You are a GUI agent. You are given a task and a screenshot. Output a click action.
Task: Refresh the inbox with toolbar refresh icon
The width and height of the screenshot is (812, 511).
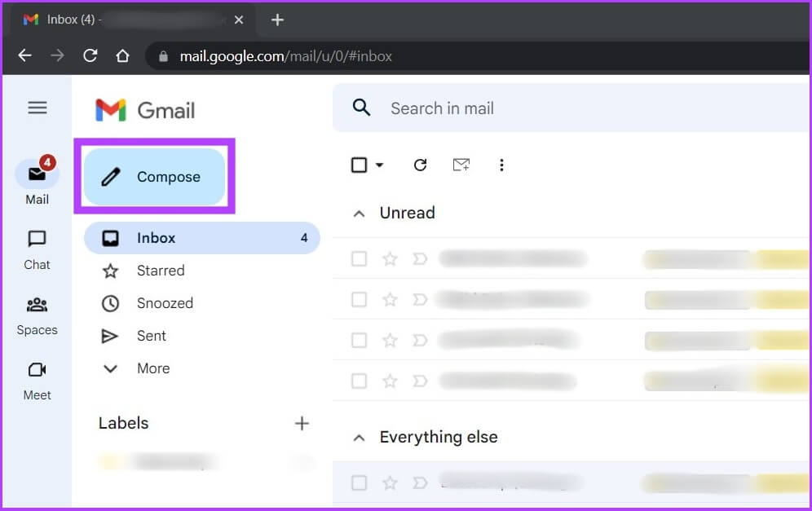420,165
